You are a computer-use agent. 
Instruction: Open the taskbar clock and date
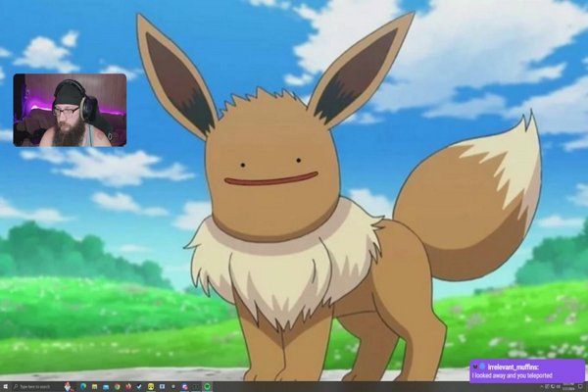tap(568, 386)
